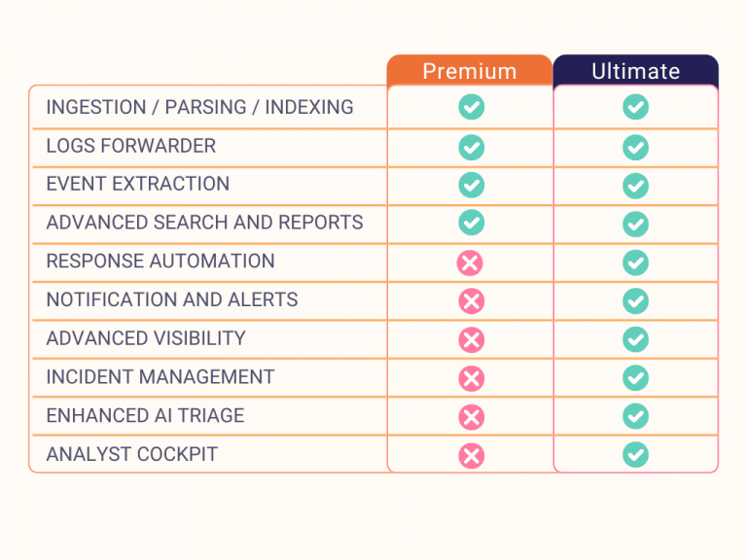Click Premium X icon for Enhanced AI Triage
The width and height of the screenshot is (747, 560).
point(471,417)
